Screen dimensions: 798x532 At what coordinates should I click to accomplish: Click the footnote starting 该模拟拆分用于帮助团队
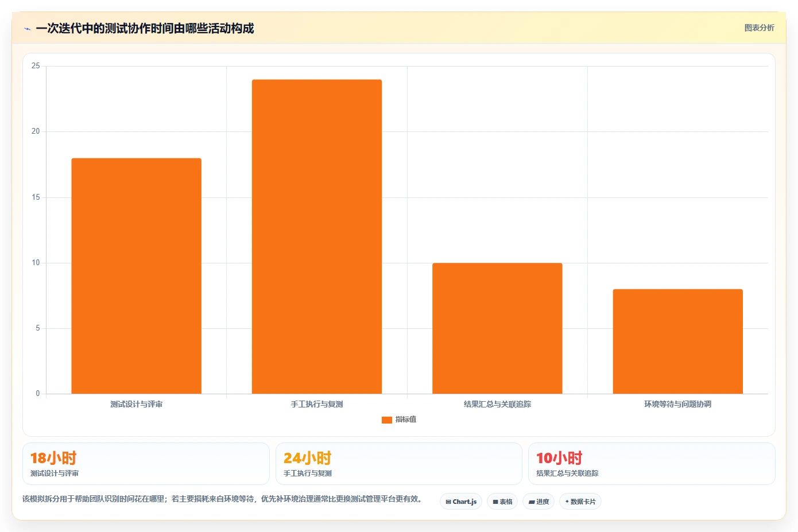coord(223,499)
